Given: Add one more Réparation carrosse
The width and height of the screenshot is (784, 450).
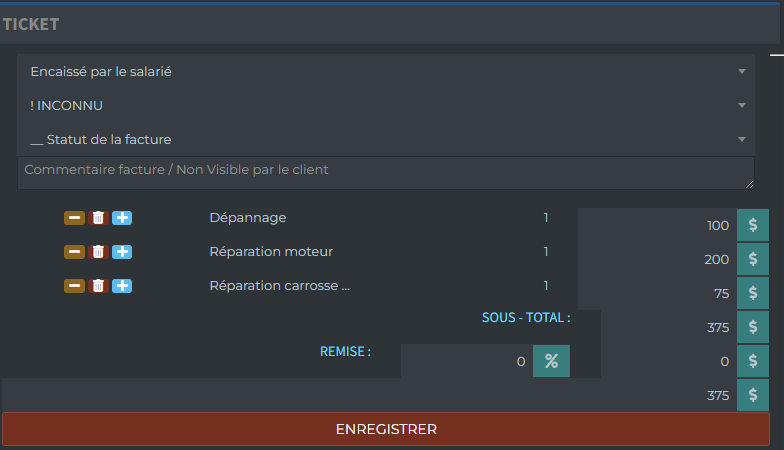Looking at the screenshot, I should point(122,286).
